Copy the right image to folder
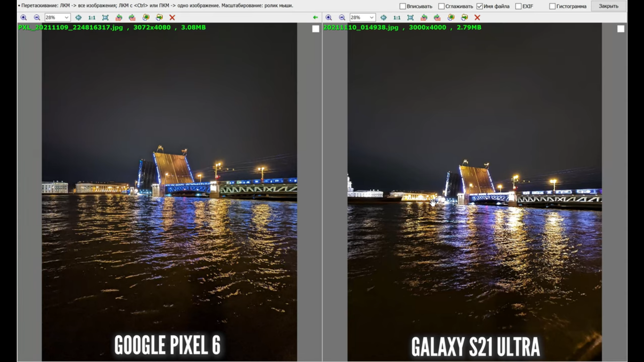Screen dimensions: 644x362 point(451,17)
